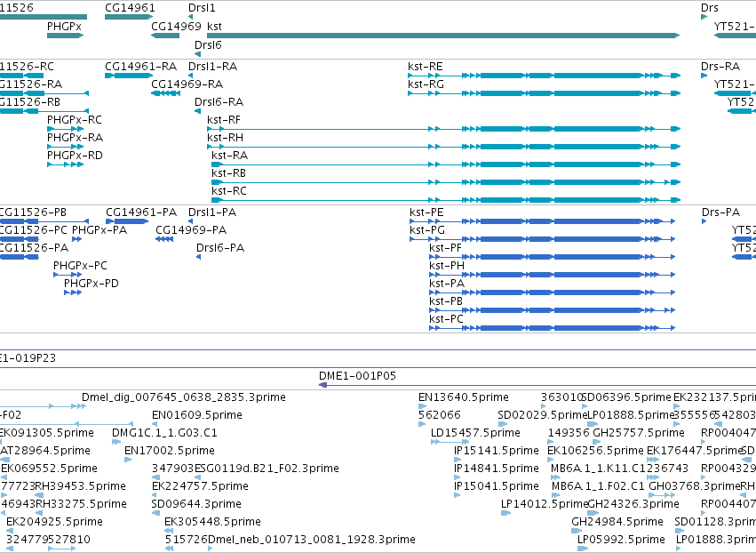Viewport: 756px width, 553px height.
Task: Click the CG14969-RA transcript
Action: [x=165, y=93]
